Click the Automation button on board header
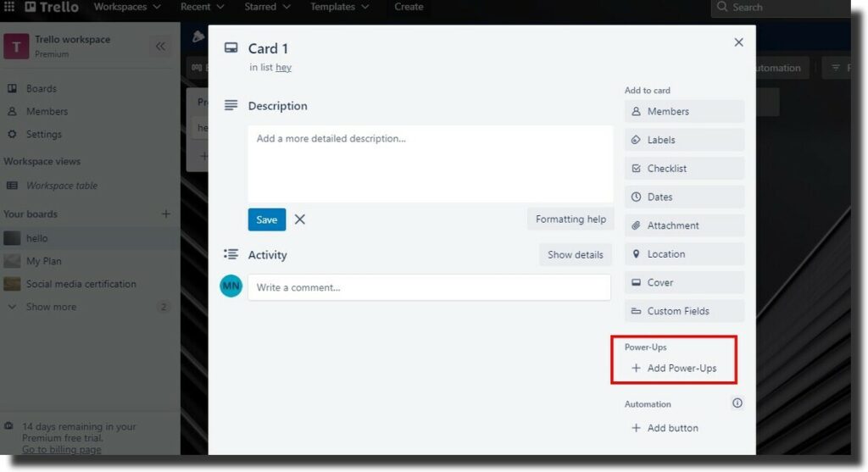 tap(782, 68)
